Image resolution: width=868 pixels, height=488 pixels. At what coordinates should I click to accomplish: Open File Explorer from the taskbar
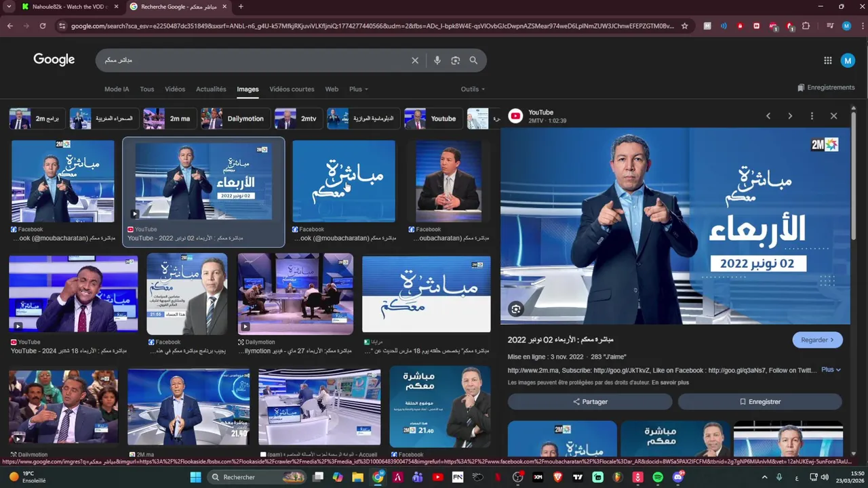click(x=357, y=477)
